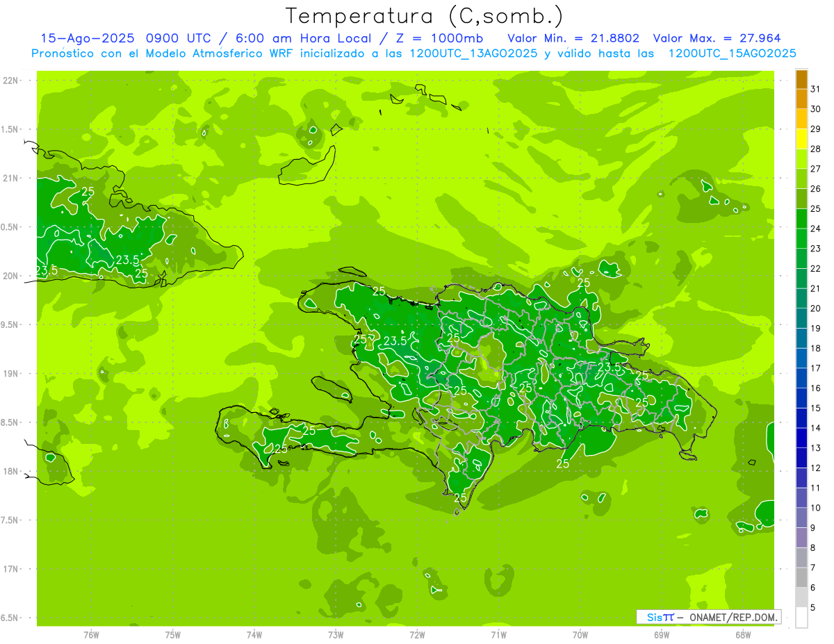Click the legend value 22
This screenshot has height=644, width=834.
point(816,269)
